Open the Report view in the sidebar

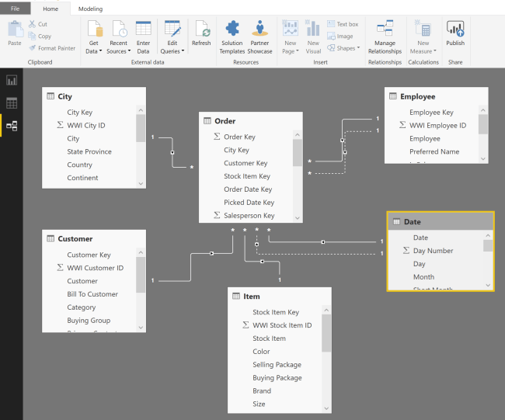[x=12, y=80]
